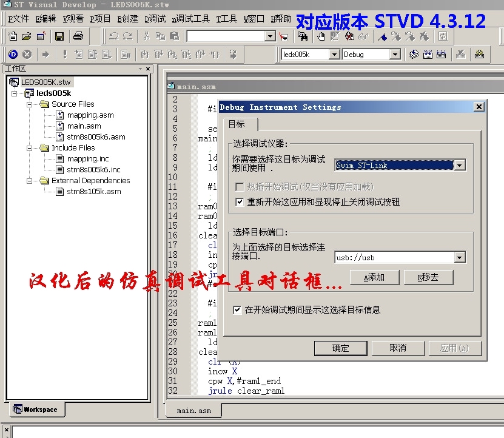Select main.asm in the workspace tree
Screen dimensions: 504x438
tap(84, 126)
